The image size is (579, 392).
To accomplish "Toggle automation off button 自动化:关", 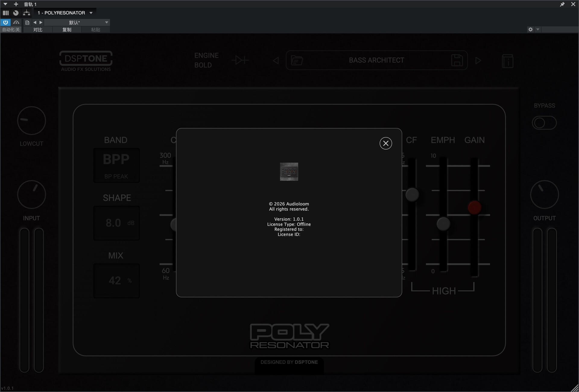I will pyautogui.click(x=11, y=30).
